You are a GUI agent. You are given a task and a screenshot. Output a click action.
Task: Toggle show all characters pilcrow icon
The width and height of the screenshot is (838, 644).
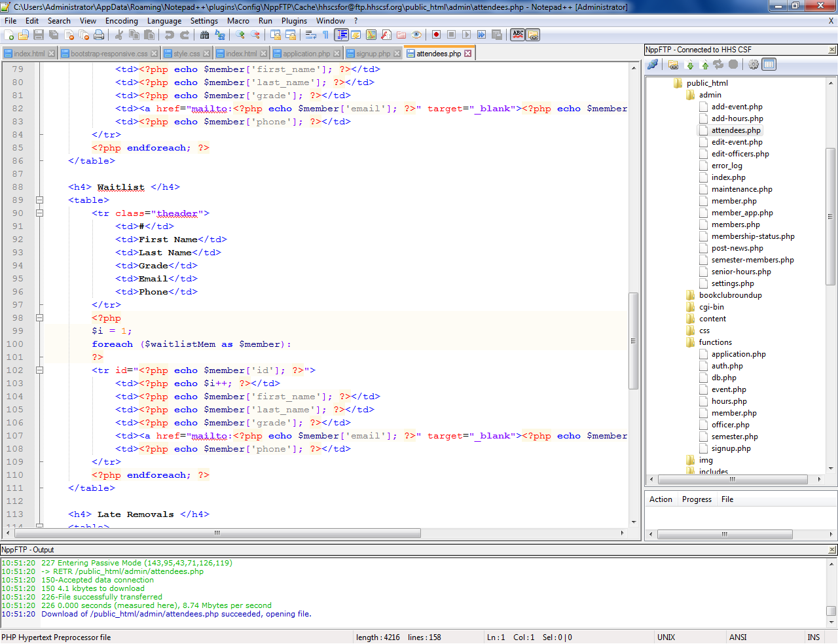point(325,35)
